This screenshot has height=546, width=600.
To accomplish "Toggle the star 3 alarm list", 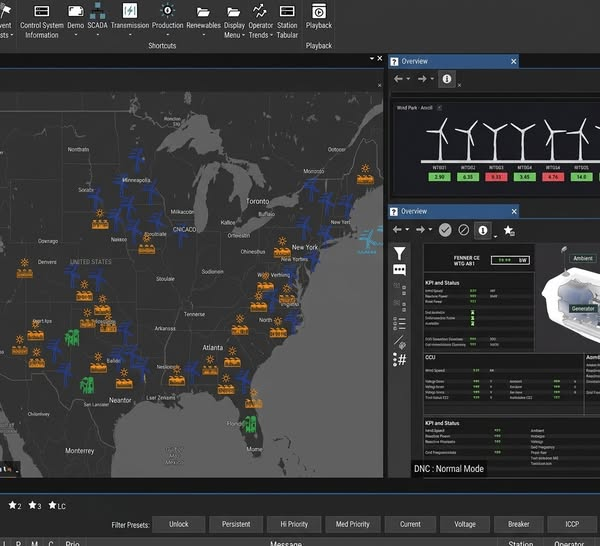I will pyautogui.click(x=35, y=505).
